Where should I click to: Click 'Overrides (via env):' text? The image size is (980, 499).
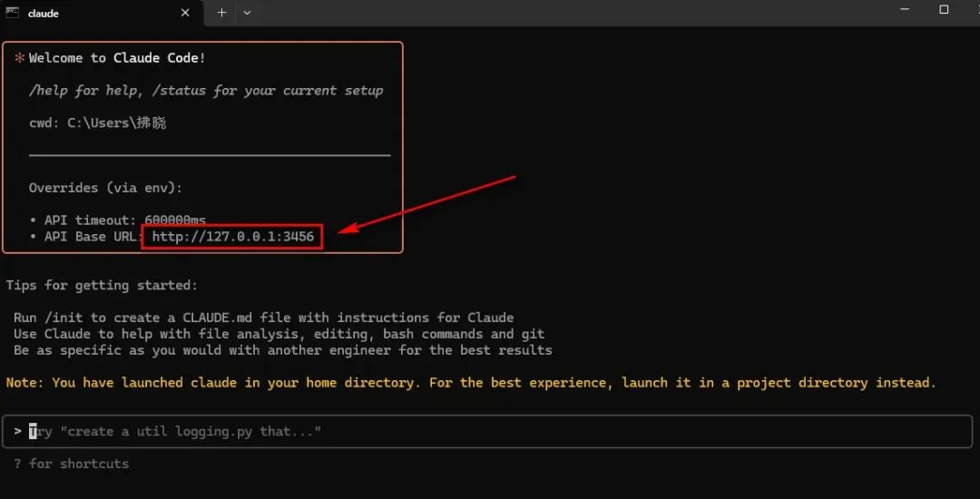click(x=105, y=188)
